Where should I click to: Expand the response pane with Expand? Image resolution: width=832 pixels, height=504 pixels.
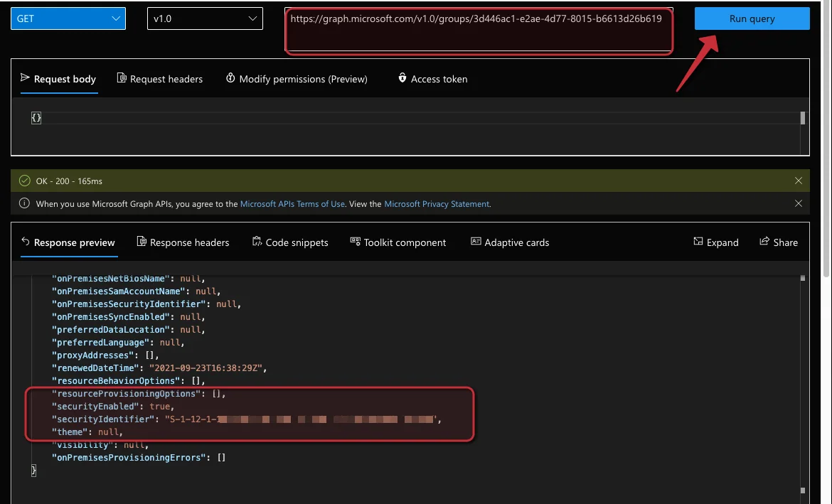coord(716,242)
